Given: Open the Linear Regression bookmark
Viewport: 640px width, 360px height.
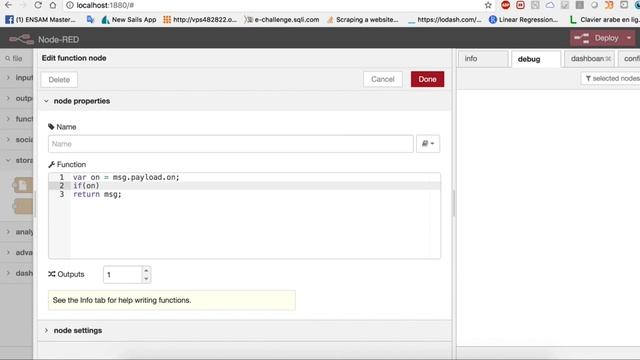Looking at the screenshot, I should click(x=524, y=20).
